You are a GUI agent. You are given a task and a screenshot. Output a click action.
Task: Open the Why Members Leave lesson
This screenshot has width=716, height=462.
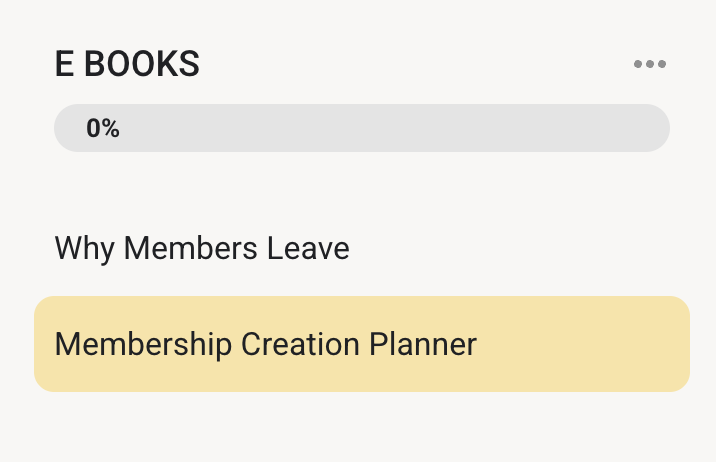[x=202, y=248]
